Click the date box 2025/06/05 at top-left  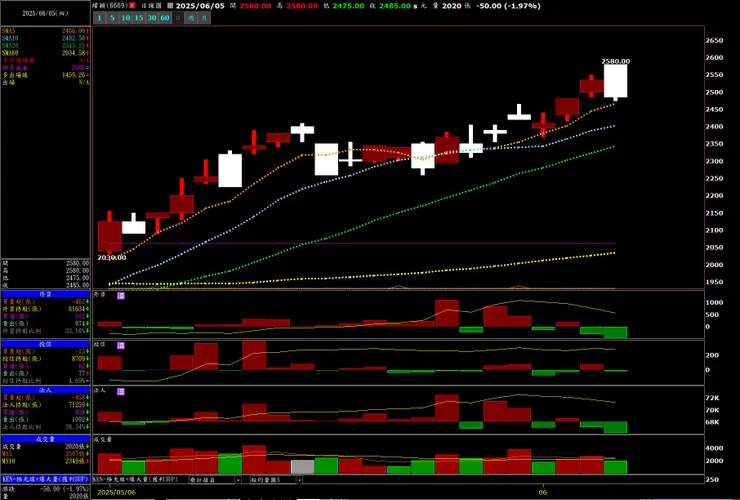coord(45,13)
